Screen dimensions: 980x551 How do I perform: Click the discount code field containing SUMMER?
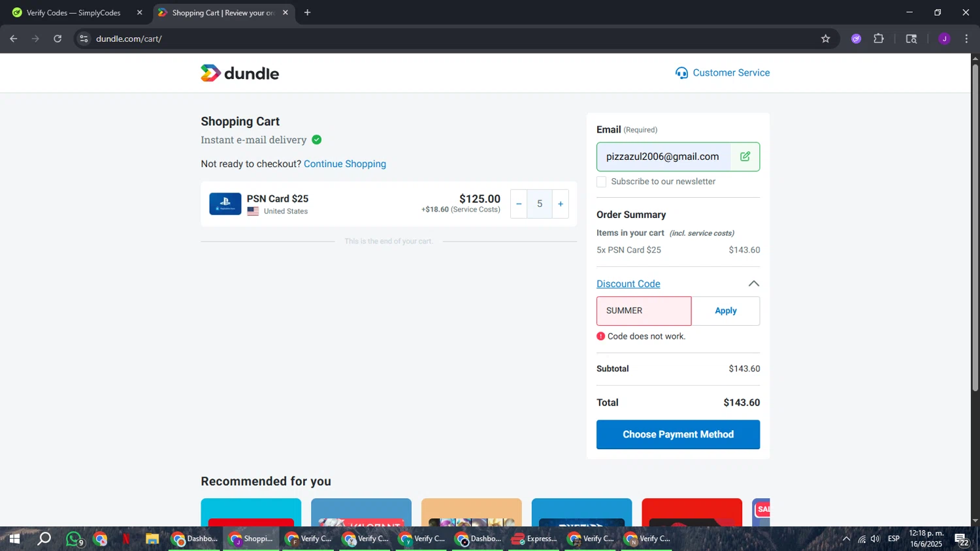tap(644, 311)
